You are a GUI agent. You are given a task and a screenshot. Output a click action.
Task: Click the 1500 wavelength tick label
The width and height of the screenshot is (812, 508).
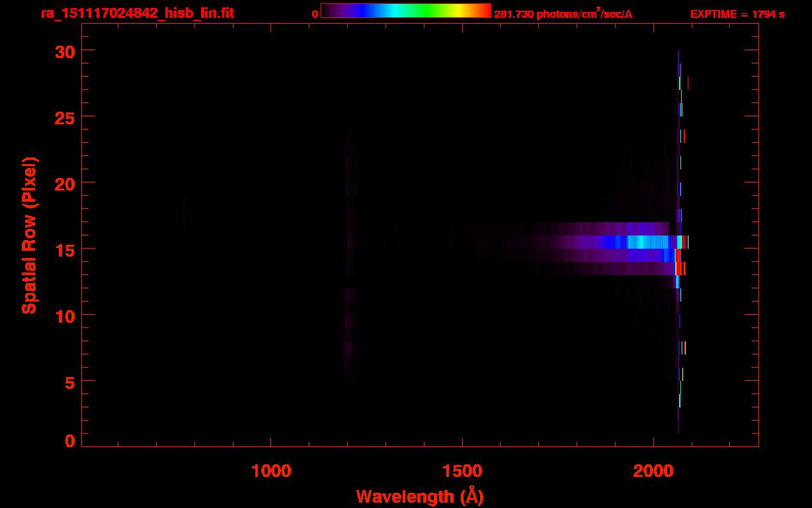click(462, 470)
